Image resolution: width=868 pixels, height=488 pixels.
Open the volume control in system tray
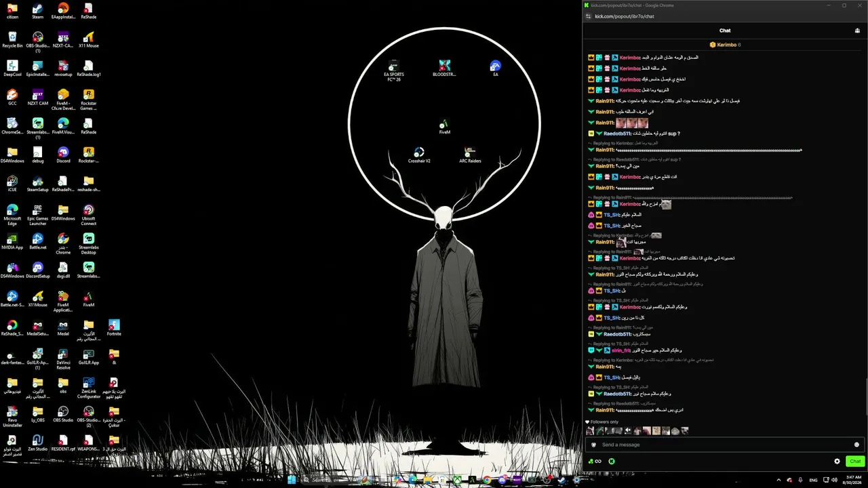[834, 480]
